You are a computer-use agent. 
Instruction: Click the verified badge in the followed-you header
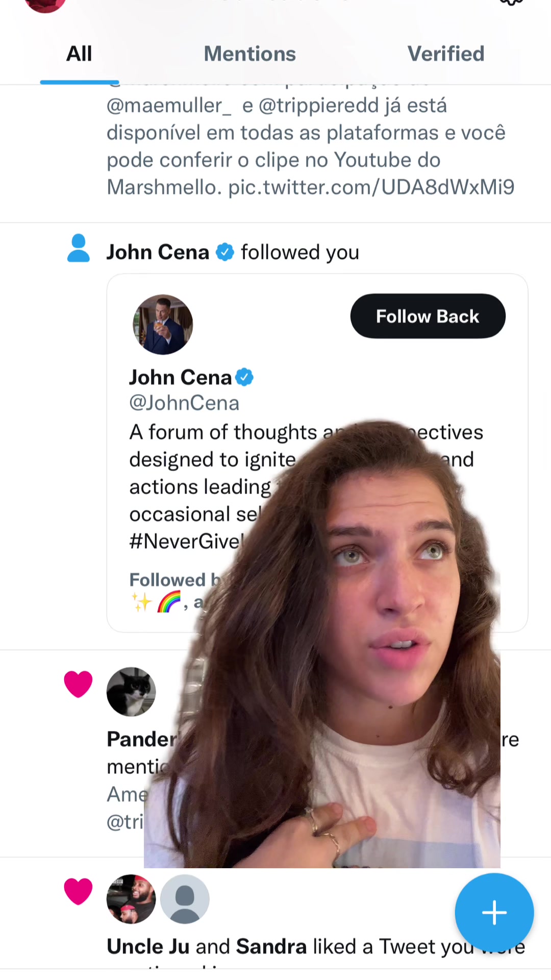coord(225,252)
